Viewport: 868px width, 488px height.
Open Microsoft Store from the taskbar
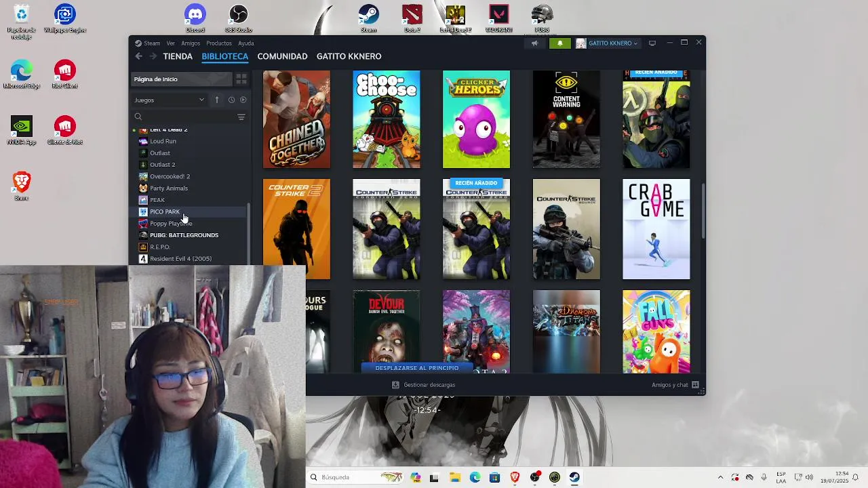[494, 477]
